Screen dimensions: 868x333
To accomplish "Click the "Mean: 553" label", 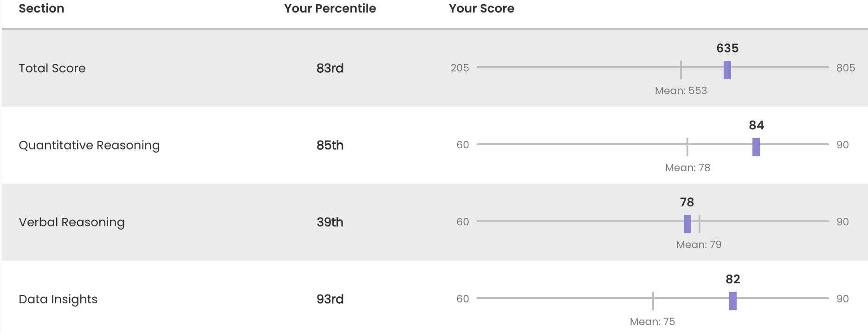I will click(680, 90).
